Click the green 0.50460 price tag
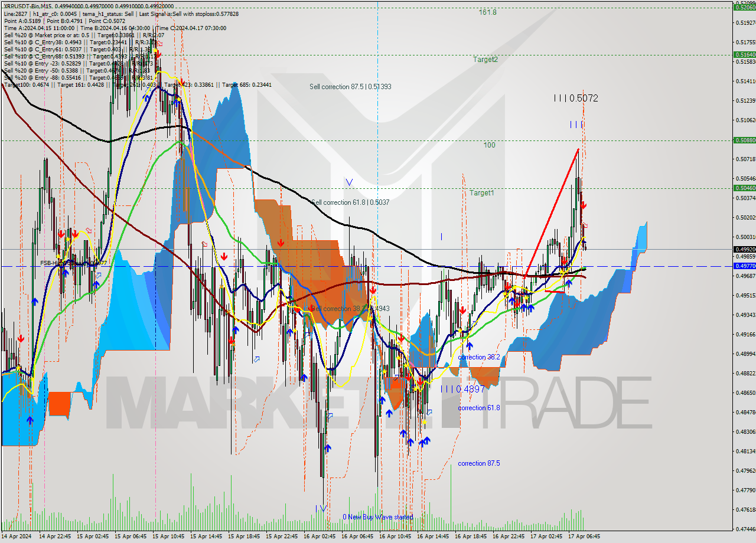756x543 pixels. tap(745, 188)
